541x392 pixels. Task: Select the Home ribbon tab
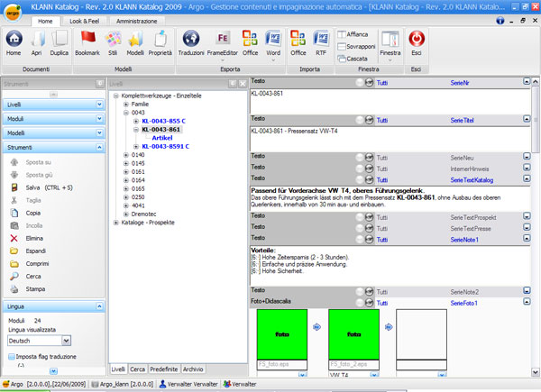[x=45, y=21]
